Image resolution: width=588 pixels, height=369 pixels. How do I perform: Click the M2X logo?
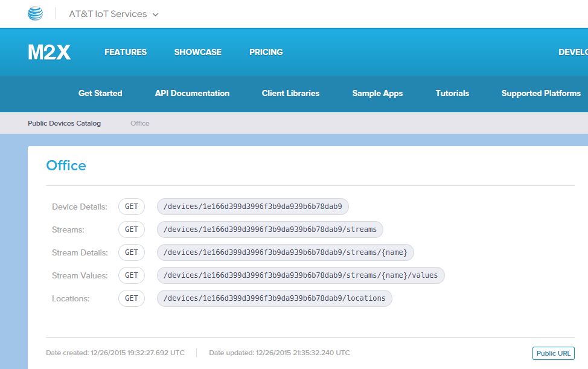coord(49,53)
